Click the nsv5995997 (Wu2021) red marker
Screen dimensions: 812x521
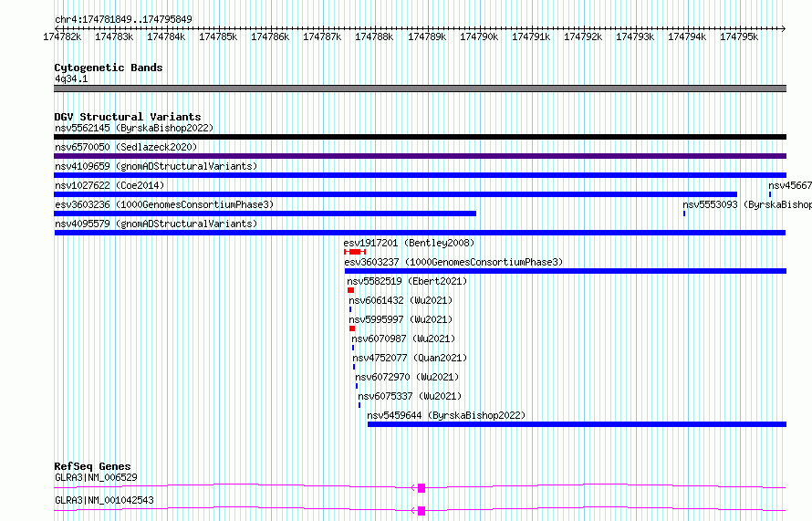pos(352,328)
